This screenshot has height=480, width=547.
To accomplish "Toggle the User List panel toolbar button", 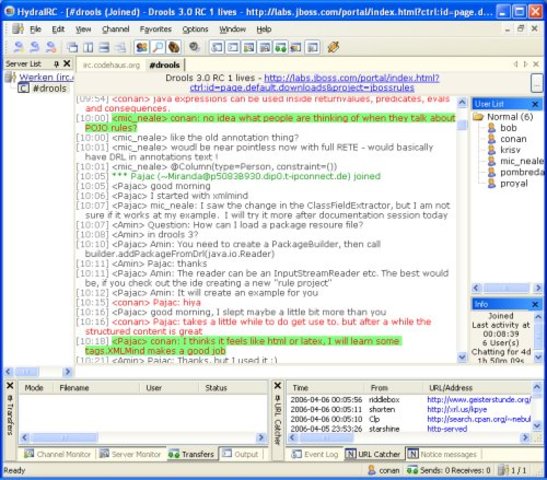I will [142, 47].
